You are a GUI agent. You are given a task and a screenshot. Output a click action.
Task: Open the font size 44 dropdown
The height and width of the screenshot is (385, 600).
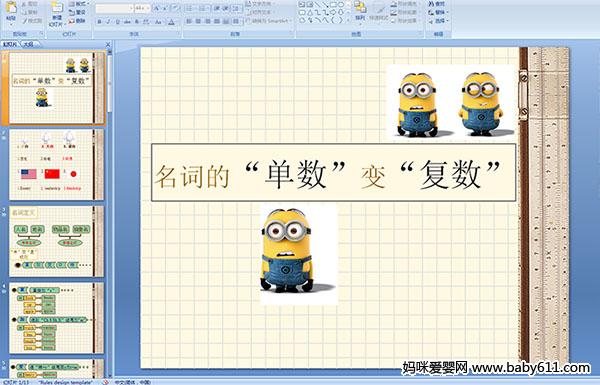coord(142,8)
